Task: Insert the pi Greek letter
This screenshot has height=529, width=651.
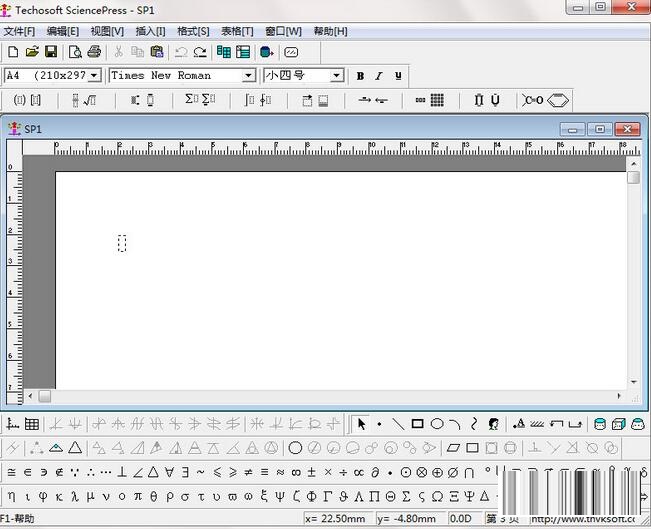Action: pos(137,496)
